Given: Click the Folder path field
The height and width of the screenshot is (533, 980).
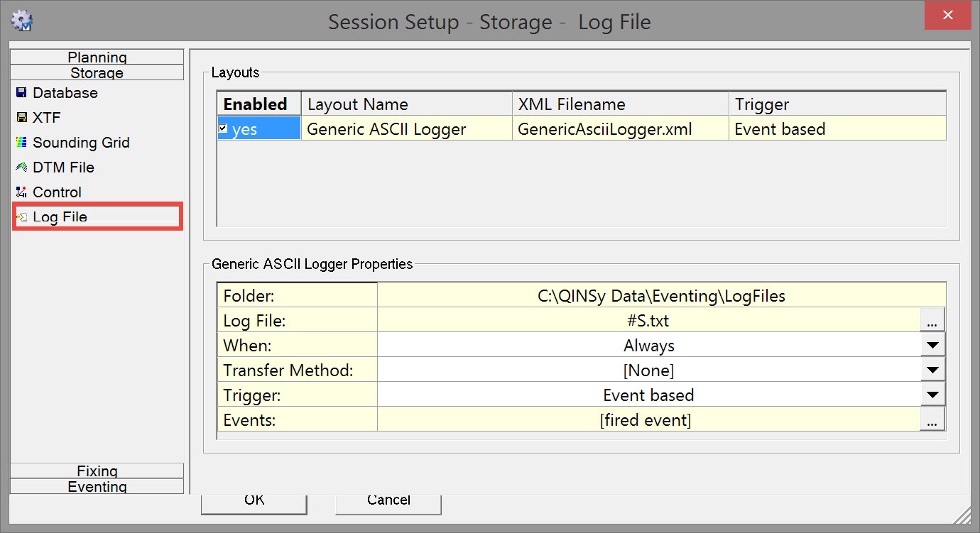Looking at the screenshot, I should pos(661,296).
